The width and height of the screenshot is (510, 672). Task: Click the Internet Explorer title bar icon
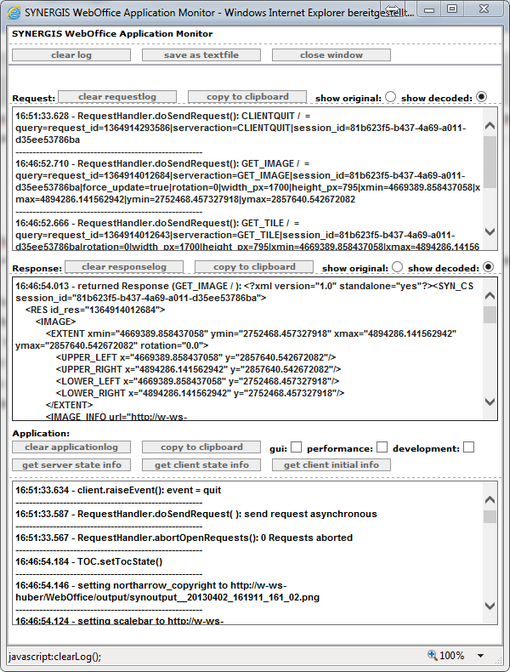pyautogui.click(x=14, y=12)
